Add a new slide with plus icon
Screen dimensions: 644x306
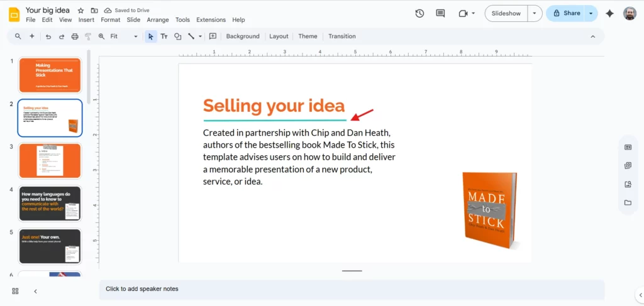tap(31, 36)
